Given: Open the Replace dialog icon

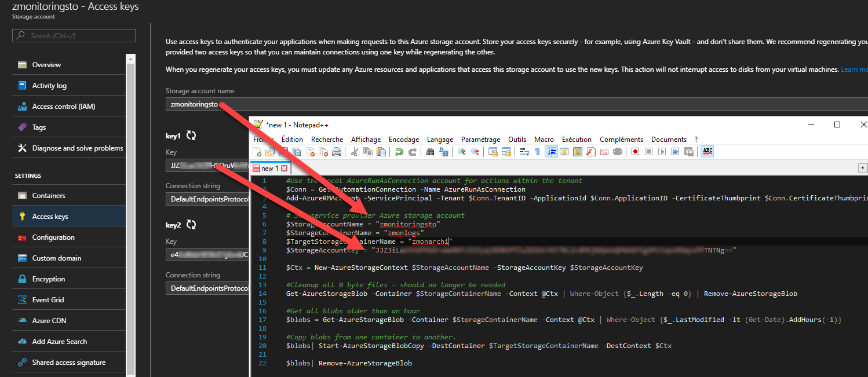Looking at the screenshot, I should coord(444,152).
